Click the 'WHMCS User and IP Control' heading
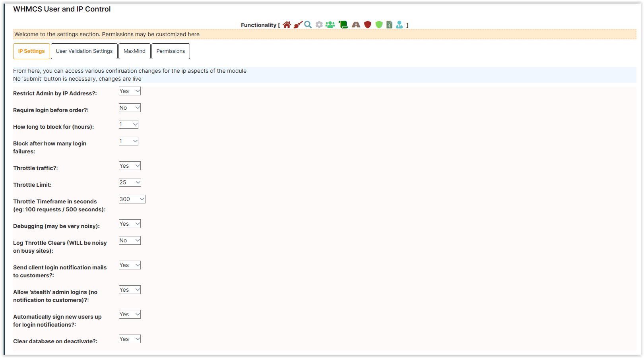 tap(62, 9)
